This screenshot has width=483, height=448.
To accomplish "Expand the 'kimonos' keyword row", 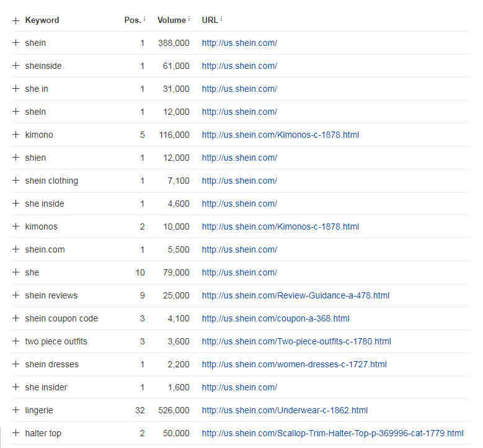I will point(16,226).
